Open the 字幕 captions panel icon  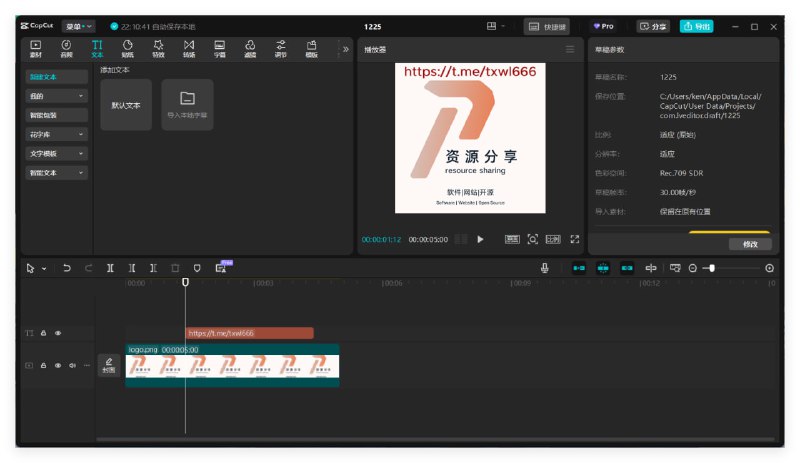click(x=219, y=48)
